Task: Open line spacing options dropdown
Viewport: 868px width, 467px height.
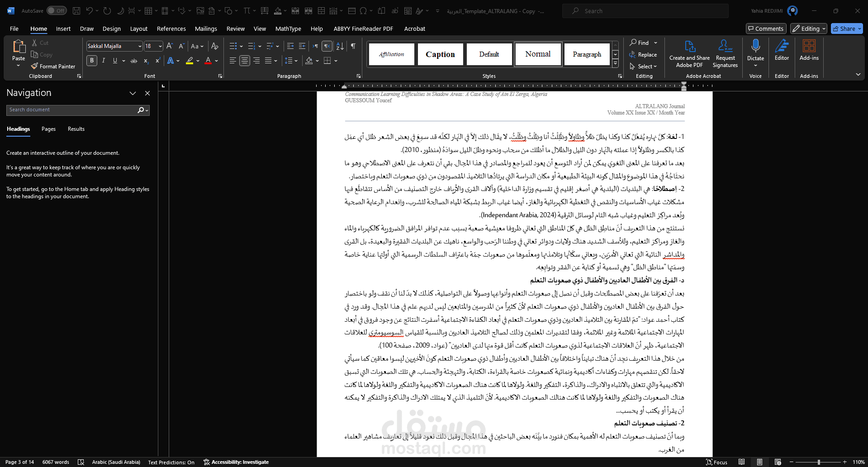Action: [297, 61]
